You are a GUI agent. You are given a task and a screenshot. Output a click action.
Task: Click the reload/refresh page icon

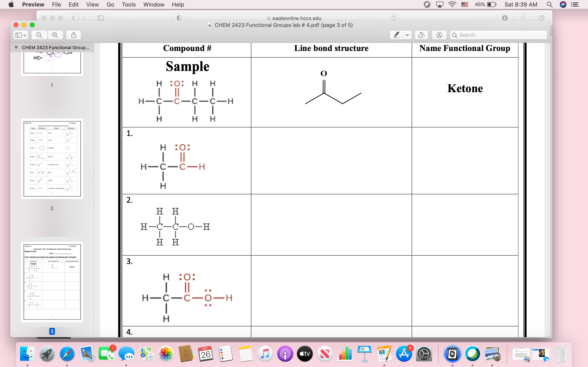point(394,17)
